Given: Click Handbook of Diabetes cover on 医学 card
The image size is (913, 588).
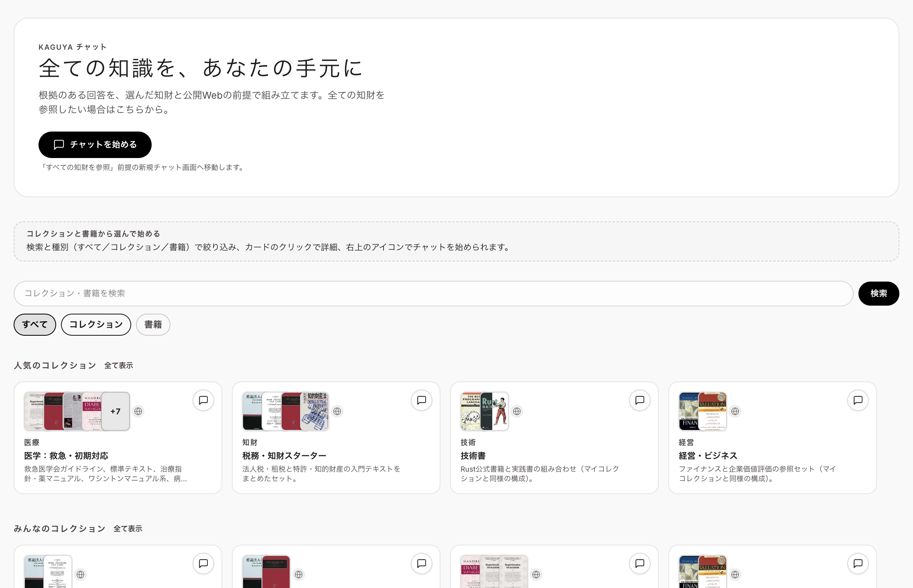Looking at the screenshot, I should [x=92, y=412].
